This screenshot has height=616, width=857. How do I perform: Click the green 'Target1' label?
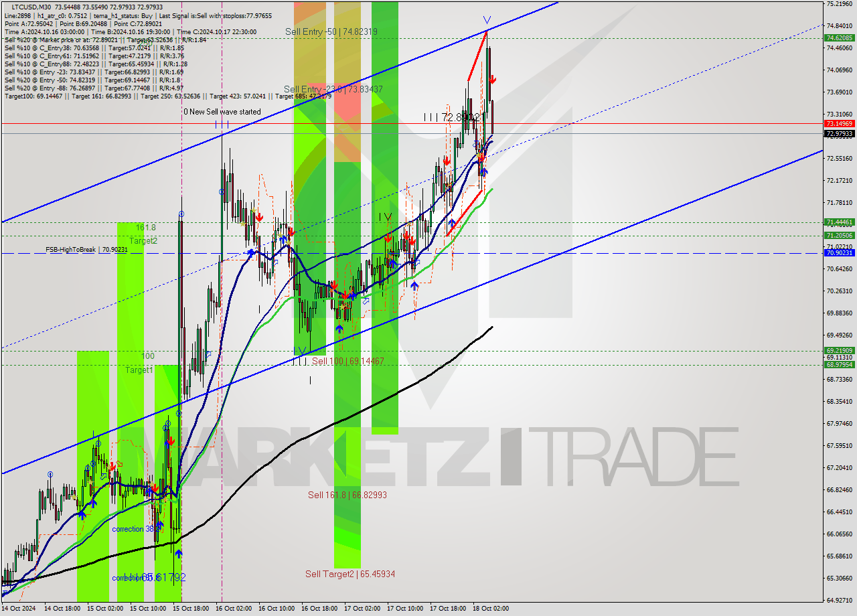click(x=139, y=370)
